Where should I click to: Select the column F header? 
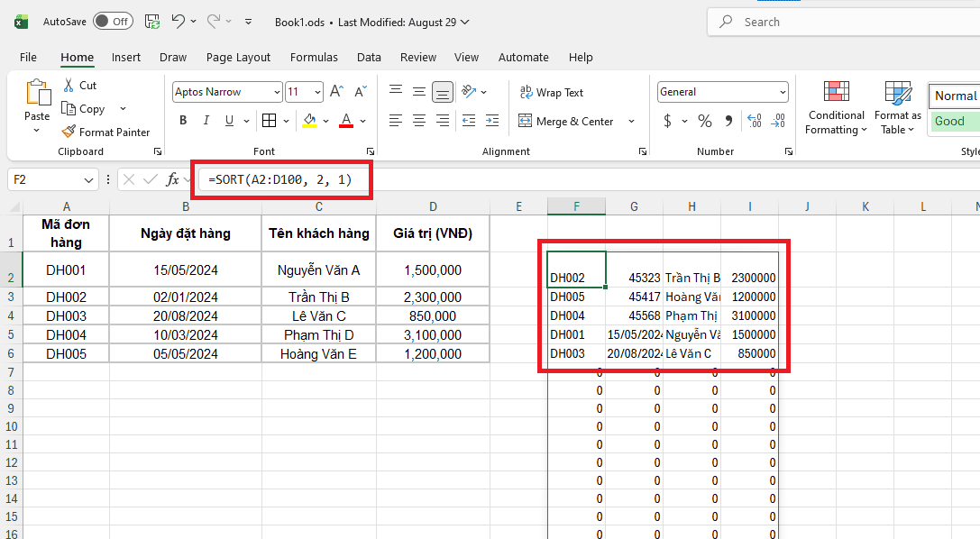coord(576,206)
